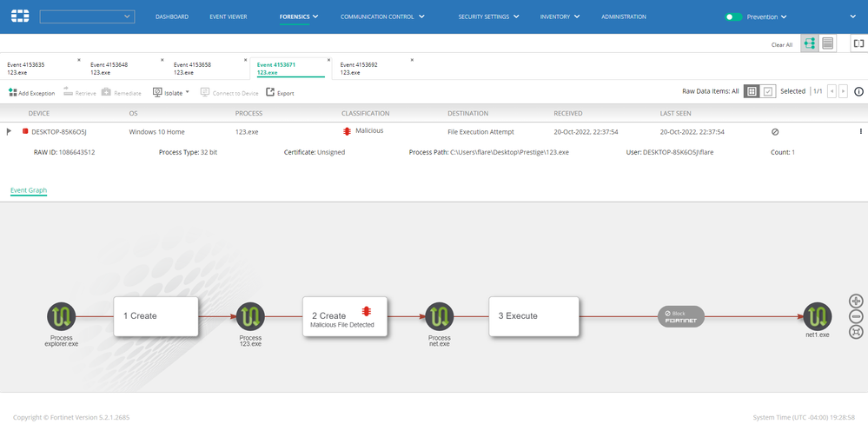This screenshot has width=868, height=424.
Task: Sort by CLASSIFICATION column header
Action: click(365, 114)
